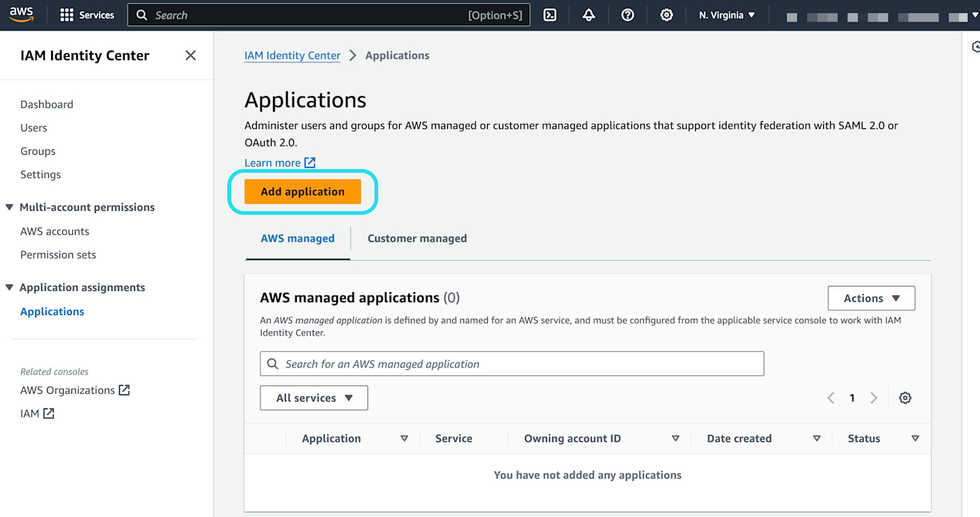Open the Services menu
The width and height of the screenshot is (980, 517).
87,15
